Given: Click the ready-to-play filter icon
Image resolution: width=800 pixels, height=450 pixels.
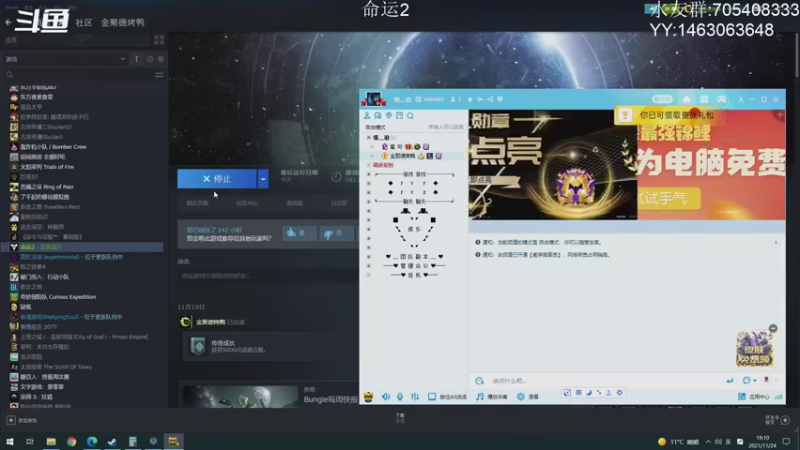Looking at the screenshot, I should [161, 59].
